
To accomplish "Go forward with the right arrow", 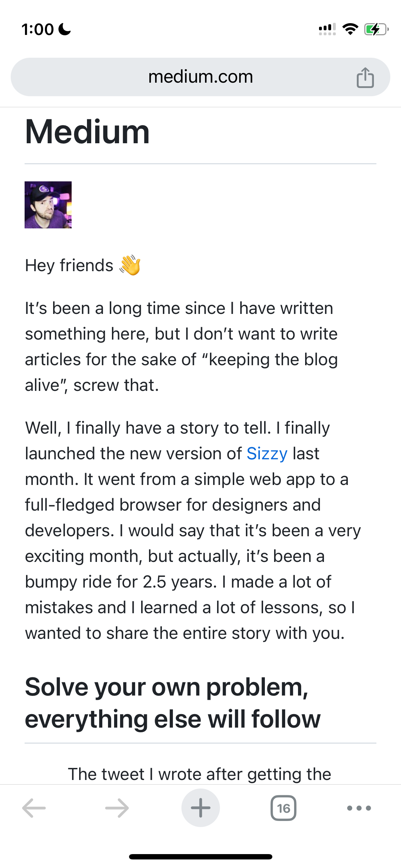I will point(117,808).
